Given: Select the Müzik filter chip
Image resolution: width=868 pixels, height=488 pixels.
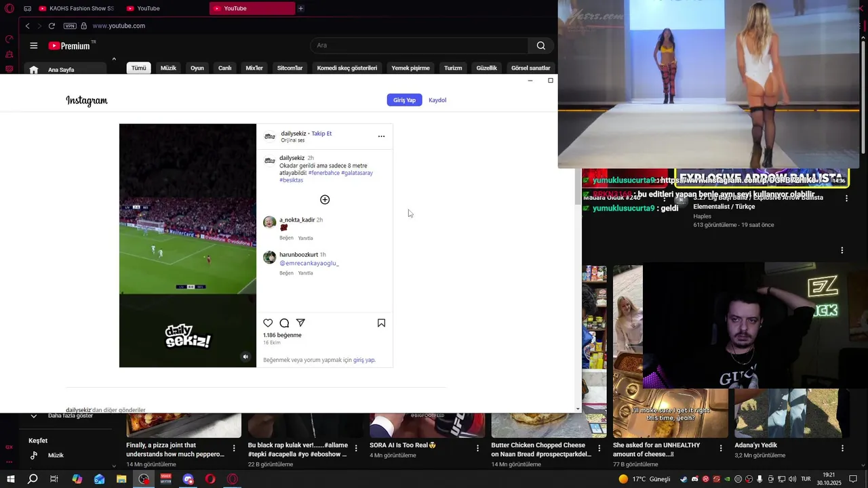Looking at the screenshot, I should click(x=168, y=68).
